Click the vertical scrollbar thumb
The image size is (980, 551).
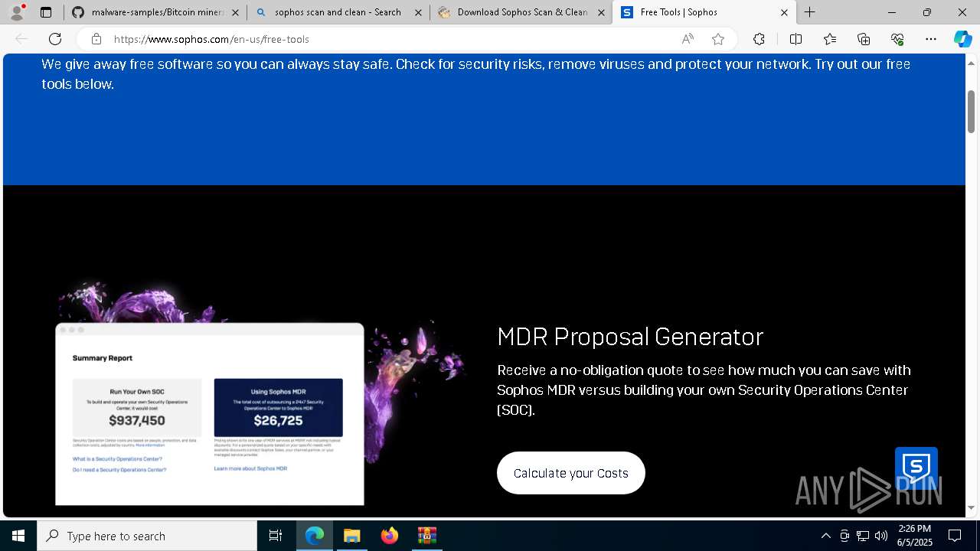[x=972, y=112]
